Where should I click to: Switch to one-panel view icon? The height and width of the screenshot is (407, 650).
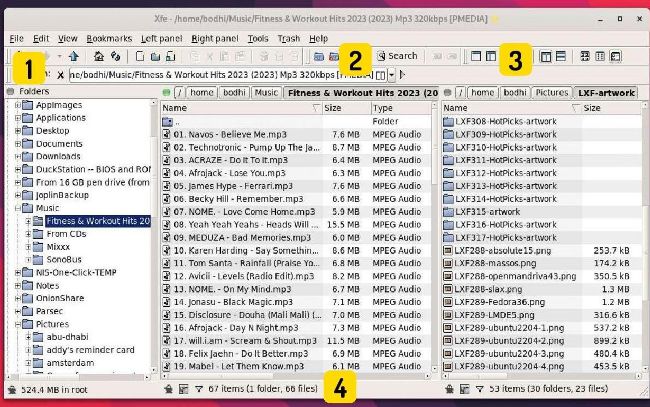[475, 57]
